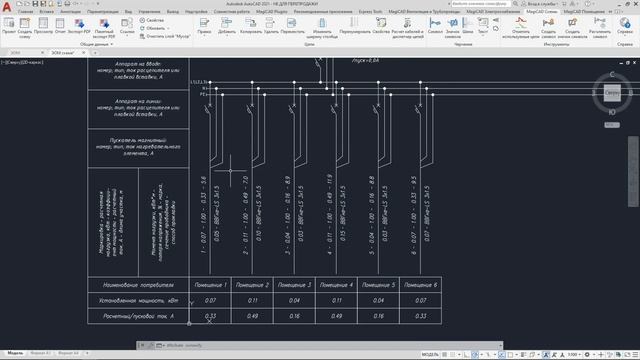Open the Справка dropdown in ribbon

click(625, 26)
